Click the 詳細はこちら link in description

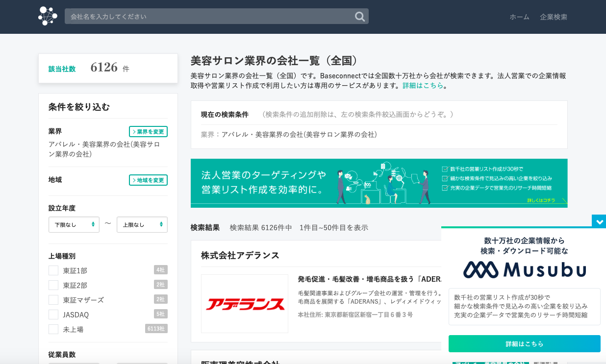tap(423, 85)
